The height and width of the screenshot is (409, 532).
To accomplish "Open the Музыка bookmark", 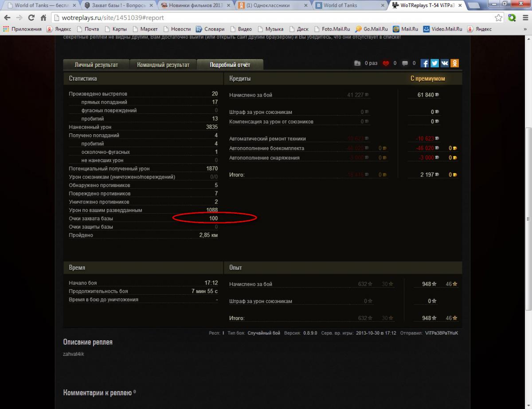I will (x=270, y=29).
